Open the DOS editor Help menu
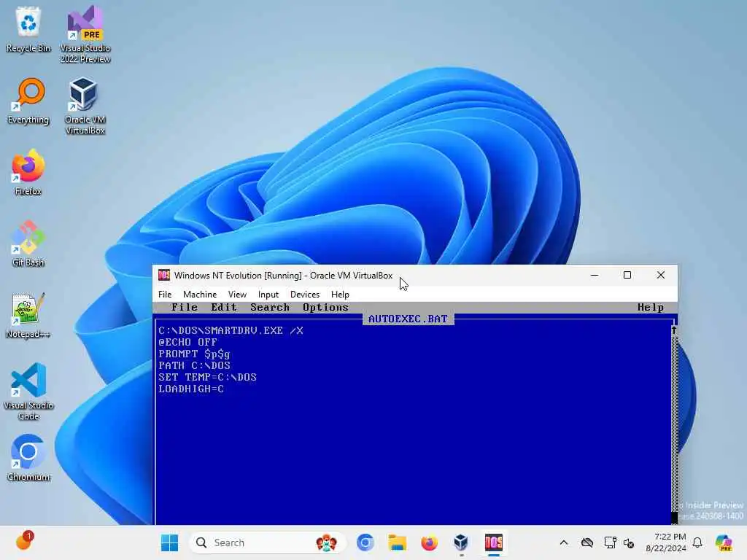This screenshot has height=560, width=747. point(651,307)
